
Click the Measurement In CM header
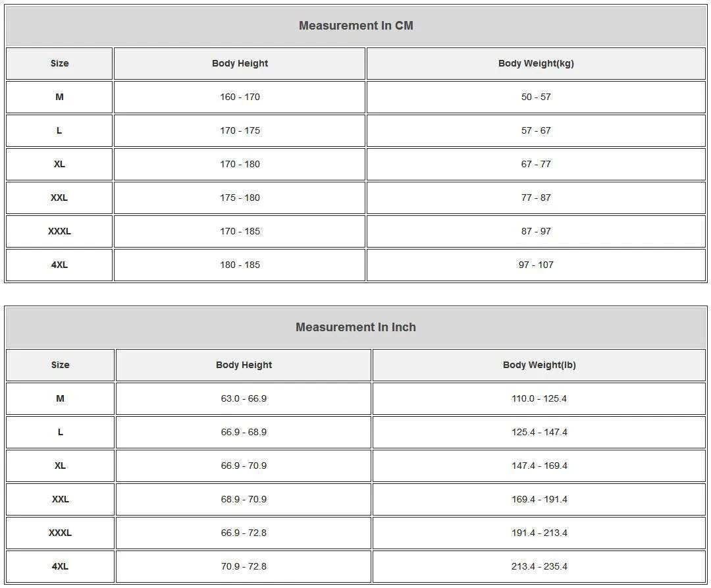click(x=355, y=26)
